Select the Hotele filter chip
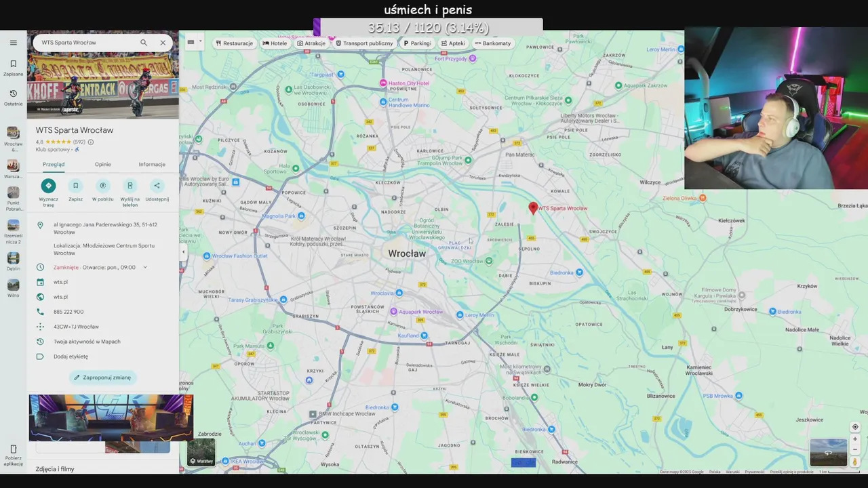Screen dimensions: 868x488 [x=275, y=43]
